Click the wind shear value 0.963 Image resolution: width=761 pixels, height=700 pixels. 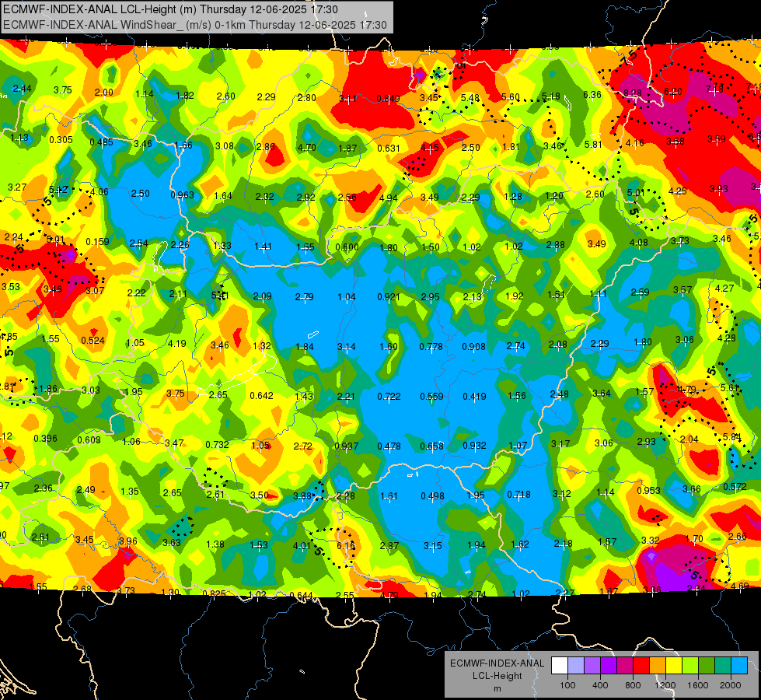point(182,194)
